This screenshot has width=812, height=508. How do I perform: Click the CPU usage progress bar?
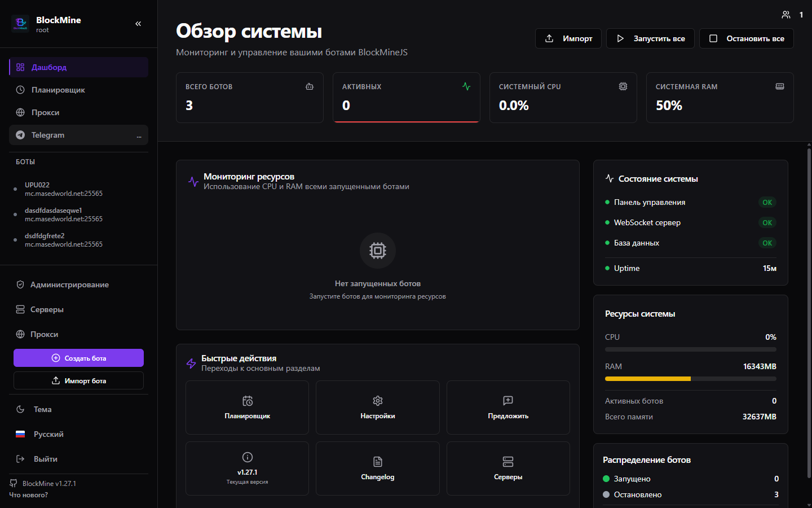coord(691,349)
